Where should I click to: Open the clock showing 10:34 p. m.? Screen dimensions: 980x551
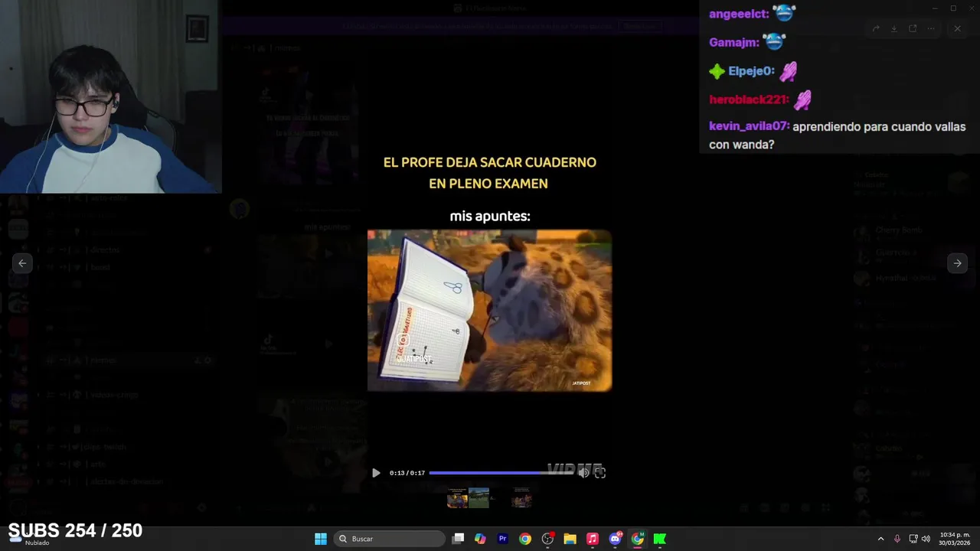[955, 539]
